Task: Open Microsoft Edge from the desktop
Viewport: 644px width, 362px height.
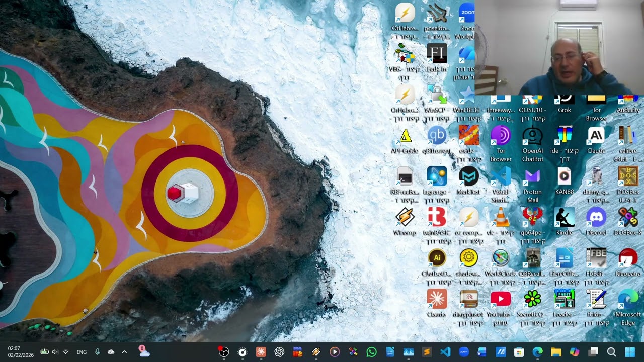Action: [x=628, y=299]
